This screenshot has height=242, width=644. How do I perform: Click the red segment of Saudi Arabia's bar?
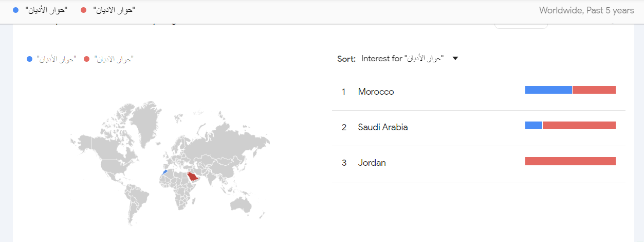click(579, 126)
